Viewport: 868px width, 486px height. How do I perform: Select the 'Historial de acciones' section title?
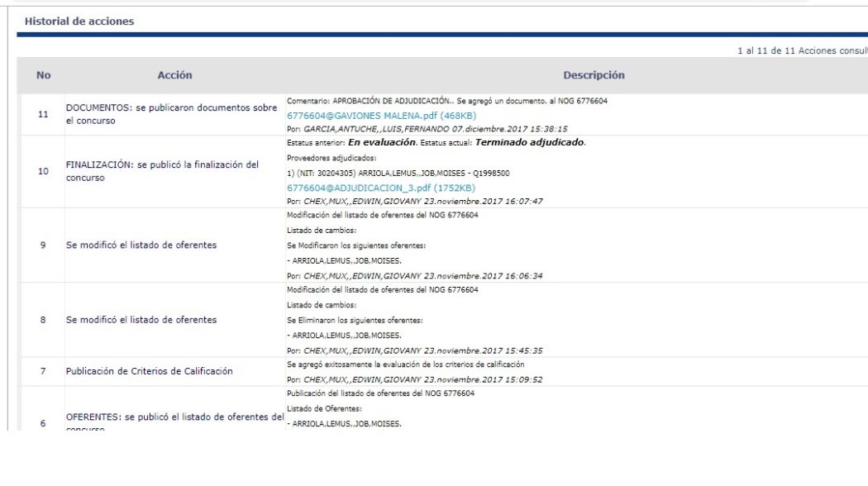tap(79, 21)
